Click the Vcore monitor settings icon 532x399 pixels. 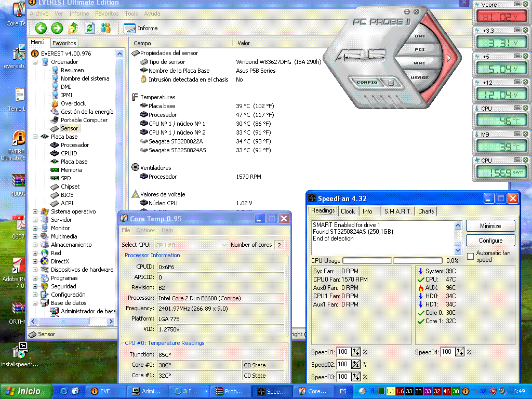tap(517, 4)
